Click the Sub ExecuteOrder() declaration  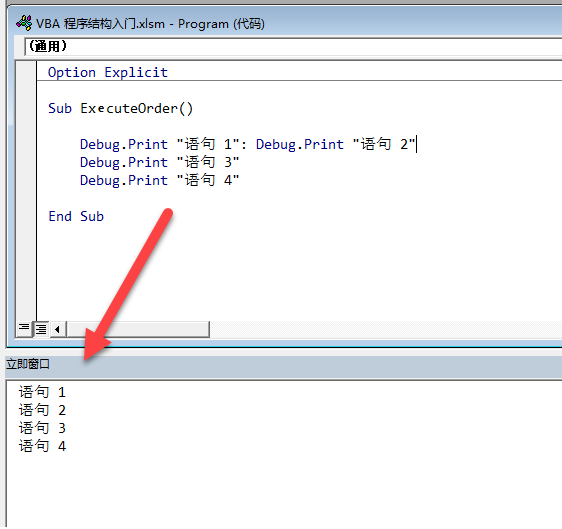click(x=120, y=108)
